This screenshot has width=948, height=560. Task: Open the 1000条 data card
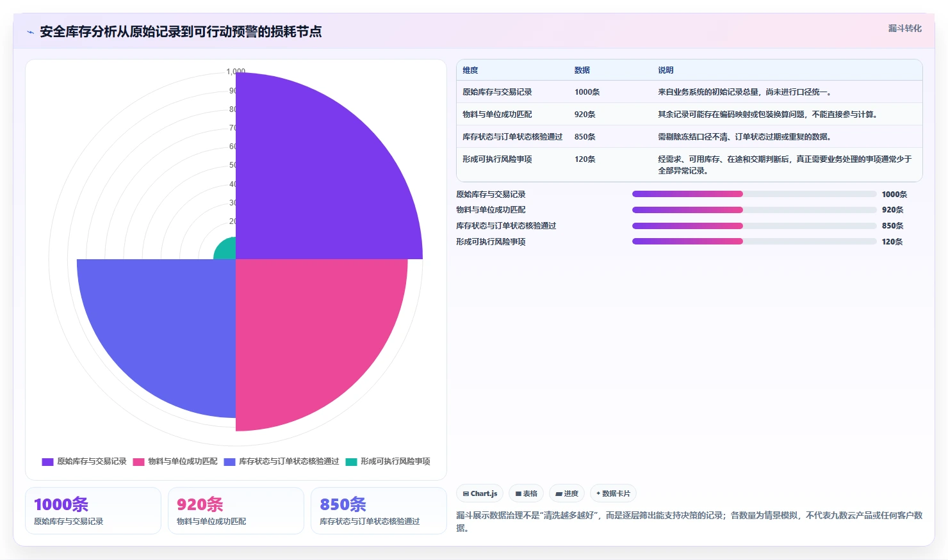[x=93, y=511]
